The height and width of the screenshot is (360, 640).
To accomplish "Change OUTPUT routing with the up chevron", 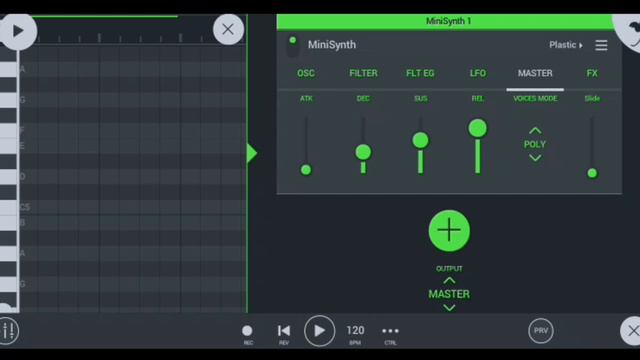I will pyautogui.click(x=449, y=281).
